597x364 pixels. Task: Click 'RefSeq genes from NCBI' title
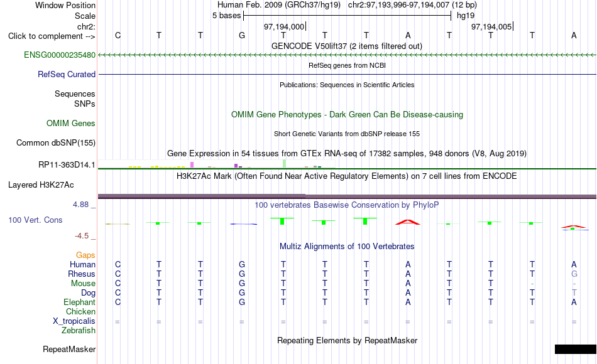point(347,65)
